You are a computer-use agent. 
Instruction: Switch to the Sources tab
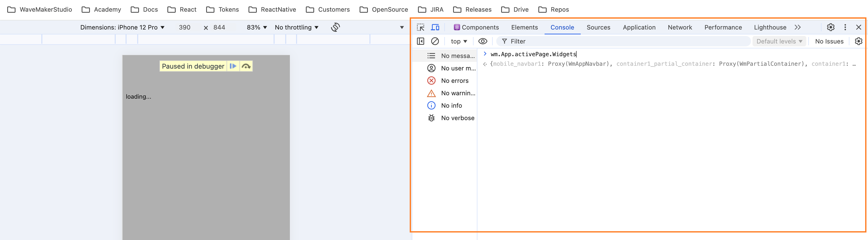tap(599, 27)
